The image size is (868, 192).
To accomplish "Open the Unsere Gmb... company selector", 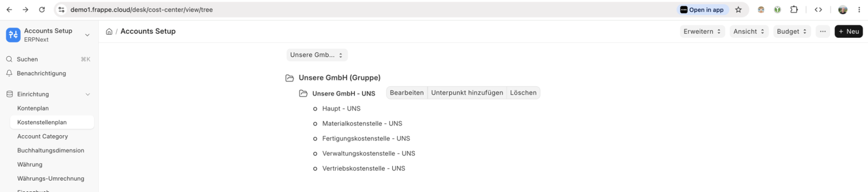I will 317,55.
